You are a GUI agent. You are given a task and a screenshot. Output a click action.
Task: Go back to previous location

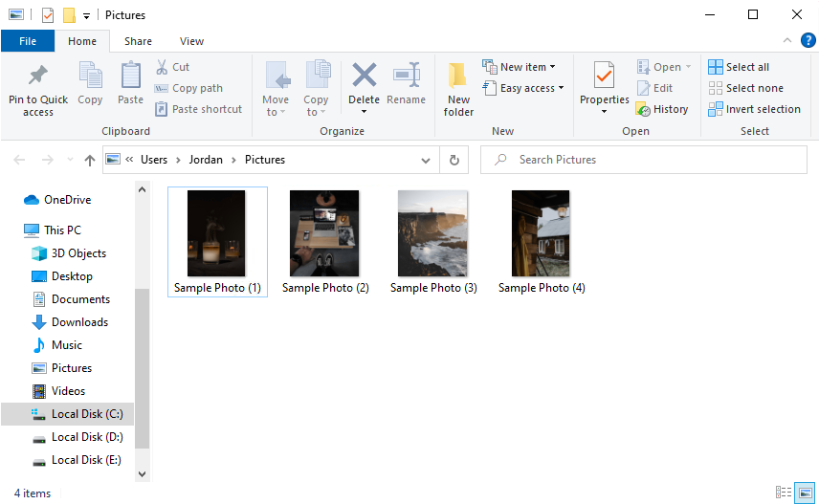coord(19,160)
